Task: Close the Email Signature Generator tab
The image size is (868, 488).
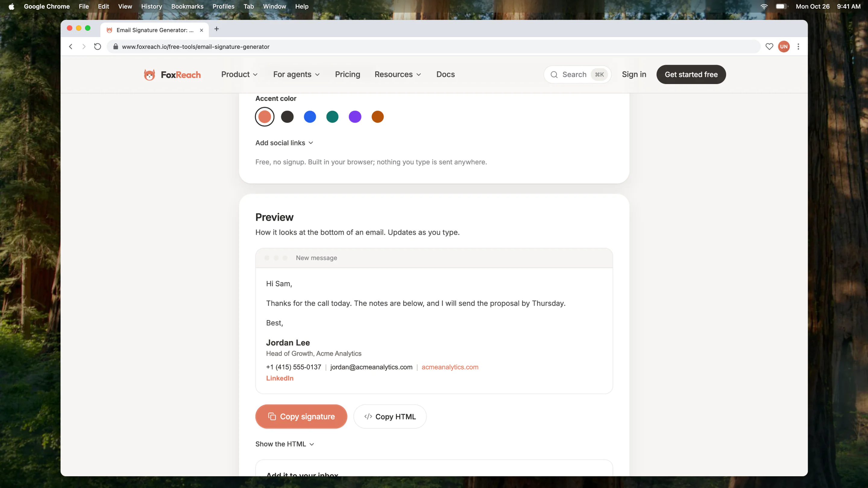Action: coord(202,30)
